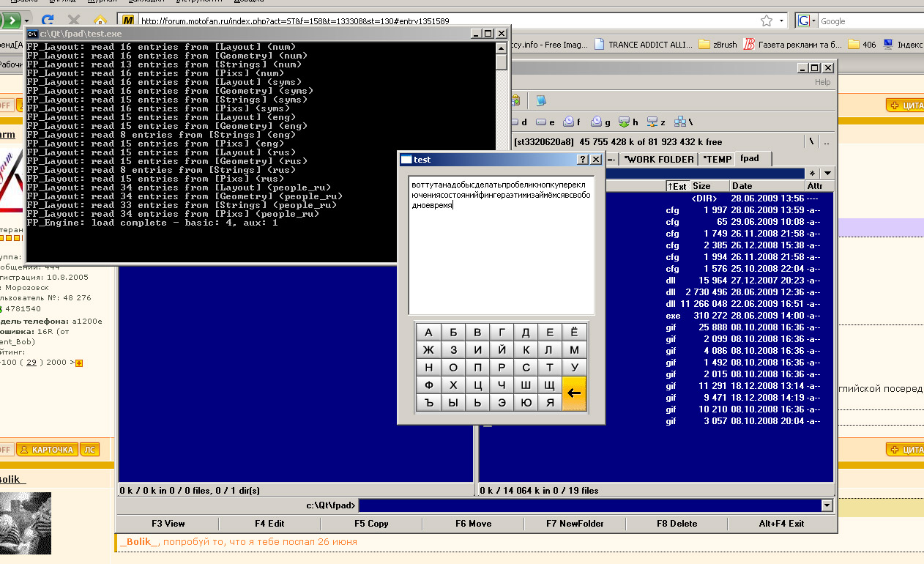Tap the yellow backspace arrow key
The width and height of the screenshot is (924, 564).
[574, 393]
